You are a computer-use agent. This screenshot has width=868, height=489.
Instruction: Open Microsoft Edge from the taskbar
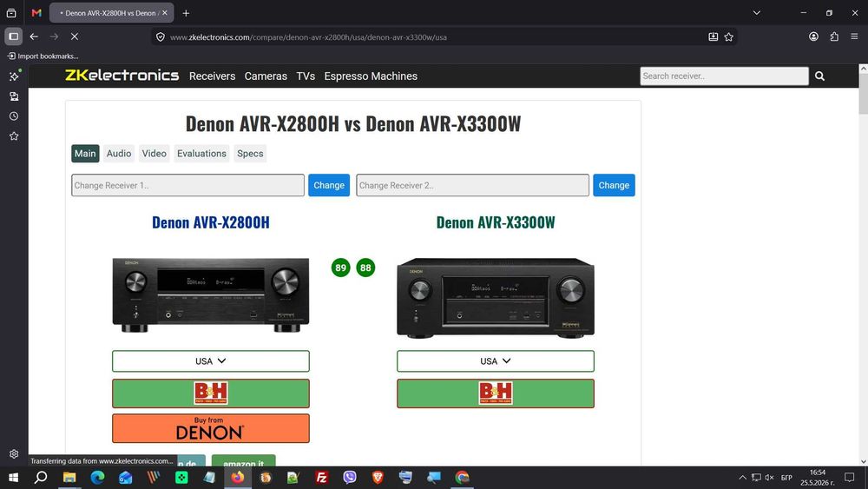coord(97,478)
